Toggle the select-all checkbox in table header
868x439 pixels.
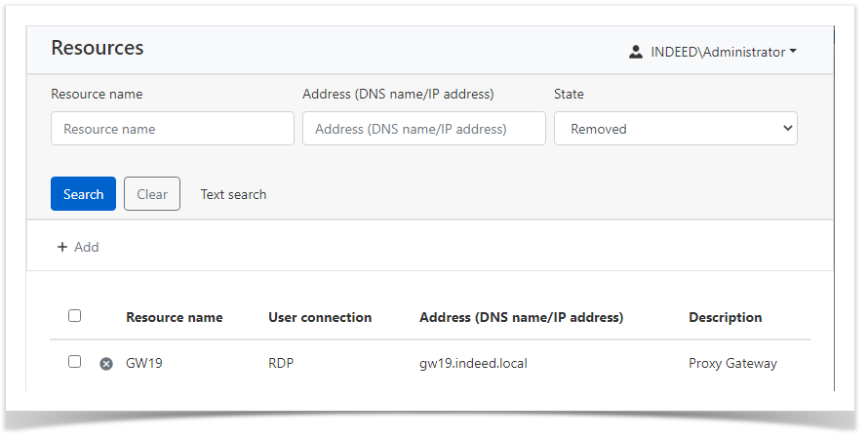tap(75, 315)
